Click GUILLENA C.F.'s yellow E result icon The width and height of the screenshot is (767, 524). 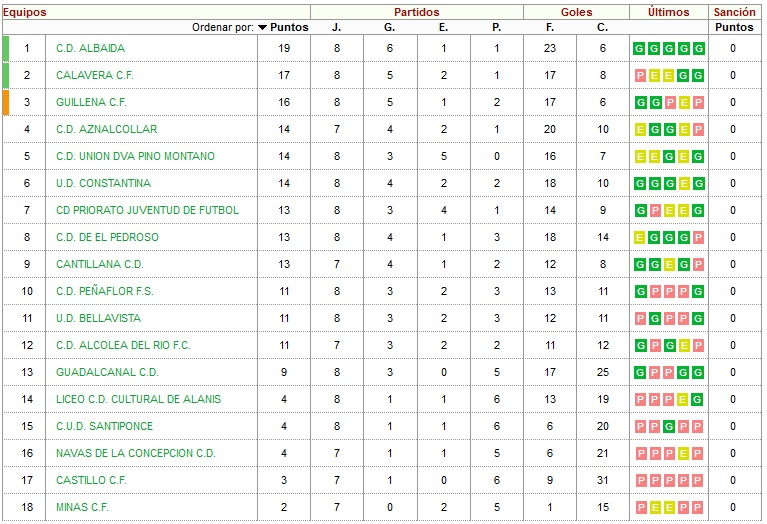[684, 102]
